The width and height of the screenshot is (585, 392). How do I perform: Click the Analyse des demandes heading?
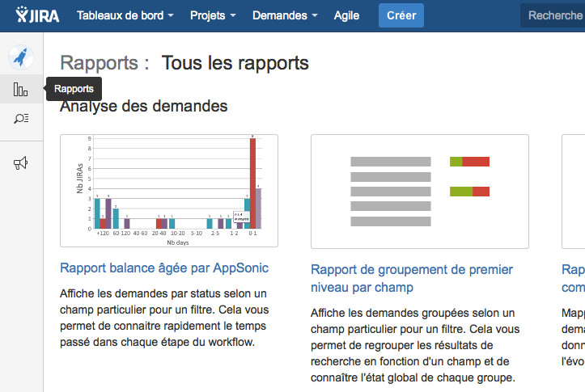[x=144, y=106]
